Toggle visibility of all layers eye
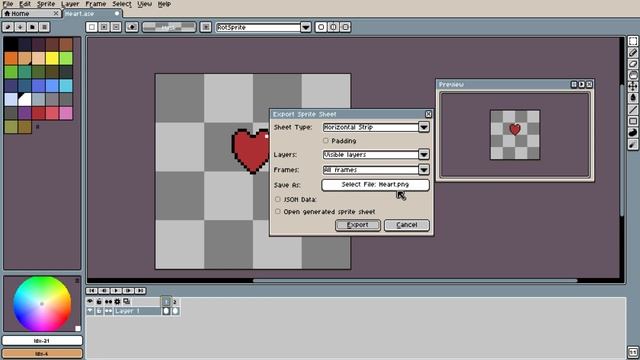Image resolution: width=640 pixels, height=360 pixels. point(90,302)
